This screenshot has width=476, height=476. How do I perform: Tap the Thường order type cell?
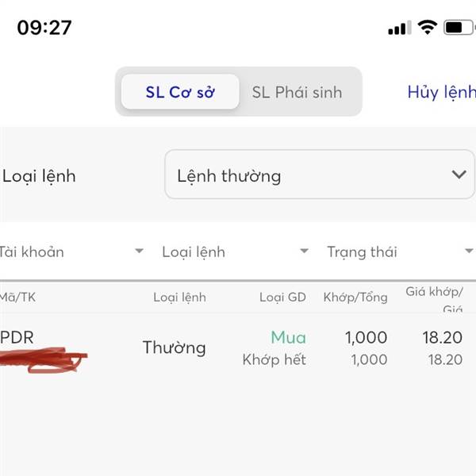pyautogui.click(x=175, y=347)
